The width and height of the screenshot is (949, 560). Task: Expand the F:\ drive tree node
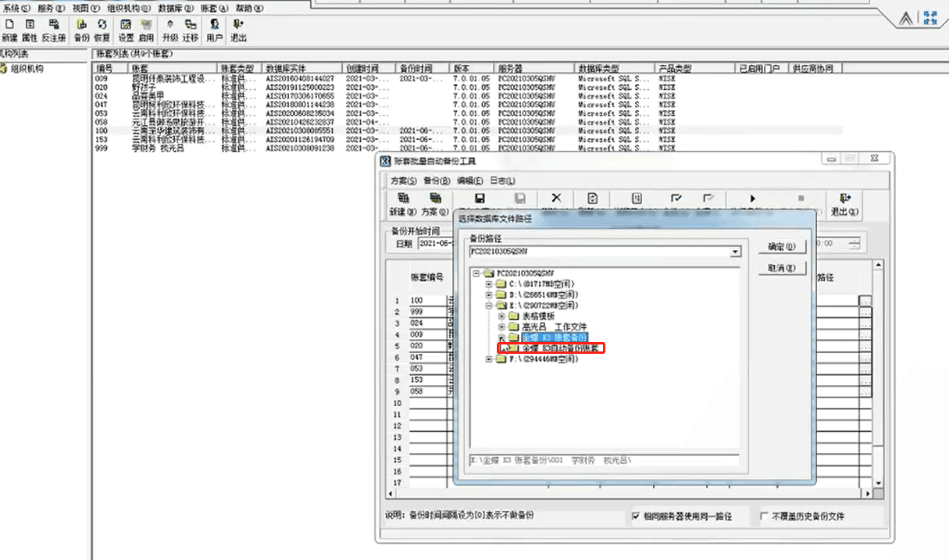489,359
